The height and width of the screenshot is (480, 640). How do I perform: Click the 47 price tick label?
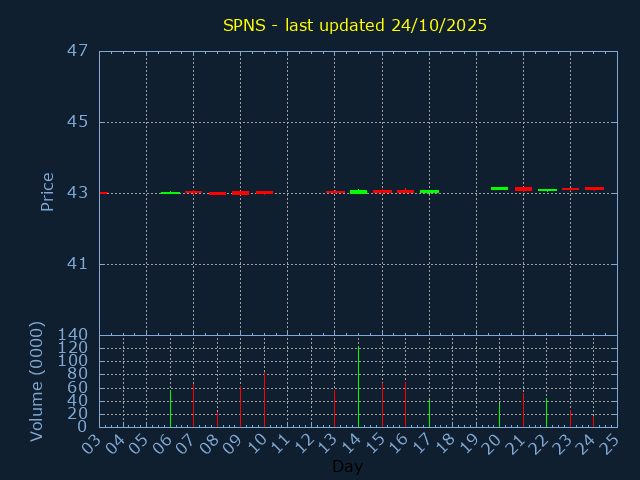click(78, 51)
